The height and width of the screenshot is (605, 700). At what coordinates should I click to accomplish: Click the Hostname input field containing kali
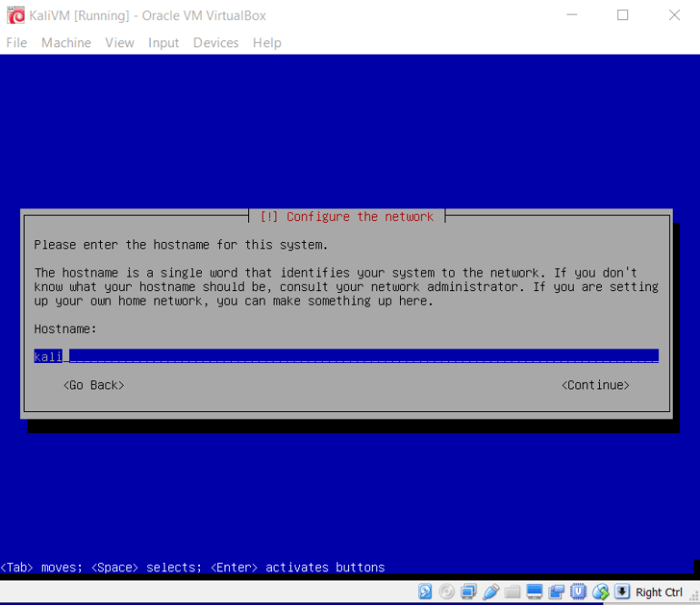pyautogui.click(x=346, y=356)
